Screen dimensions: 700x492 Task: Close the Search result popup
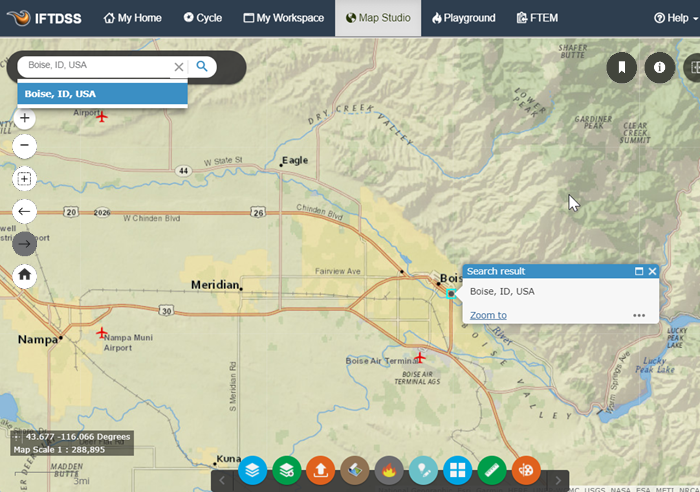[x=652, y=271]
